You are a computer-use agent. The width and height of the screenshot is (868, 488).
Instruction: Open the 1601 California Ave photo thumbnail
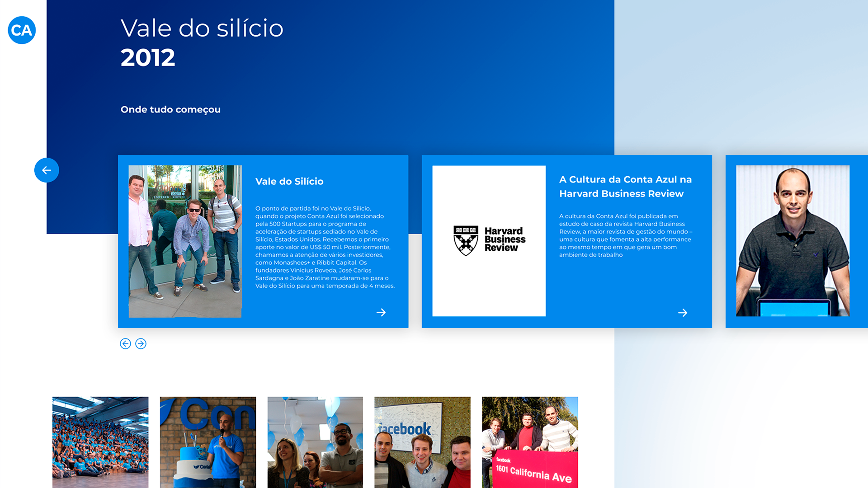click(x=530, y=442)
